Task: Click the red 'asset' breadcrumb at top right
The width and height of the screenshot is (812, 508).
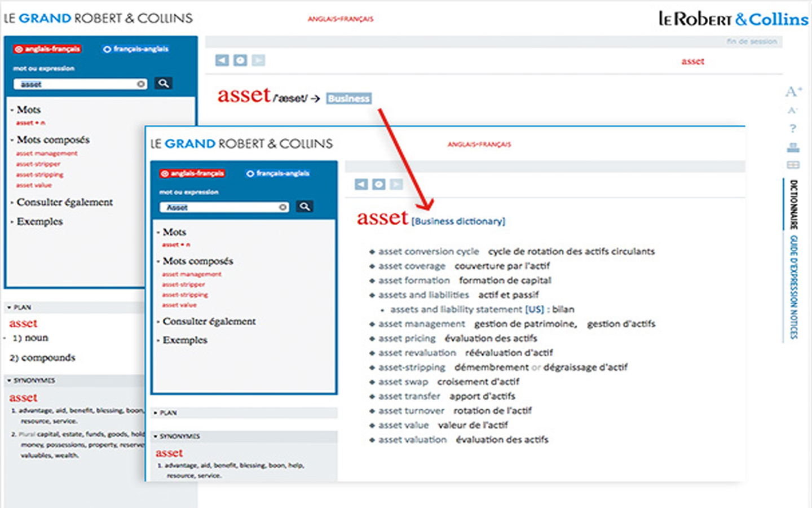Action: pyautogui.click(x=692, y=62)
